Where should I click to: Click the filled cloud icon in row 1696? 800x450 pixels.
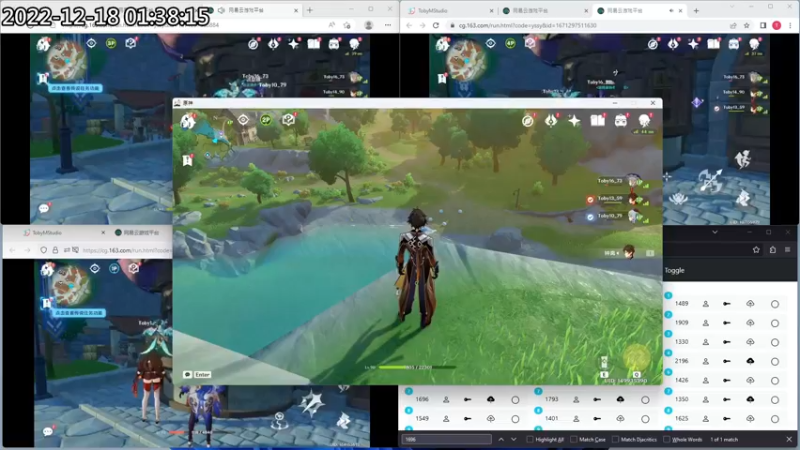pyautogui.click(x=490, y=399)
